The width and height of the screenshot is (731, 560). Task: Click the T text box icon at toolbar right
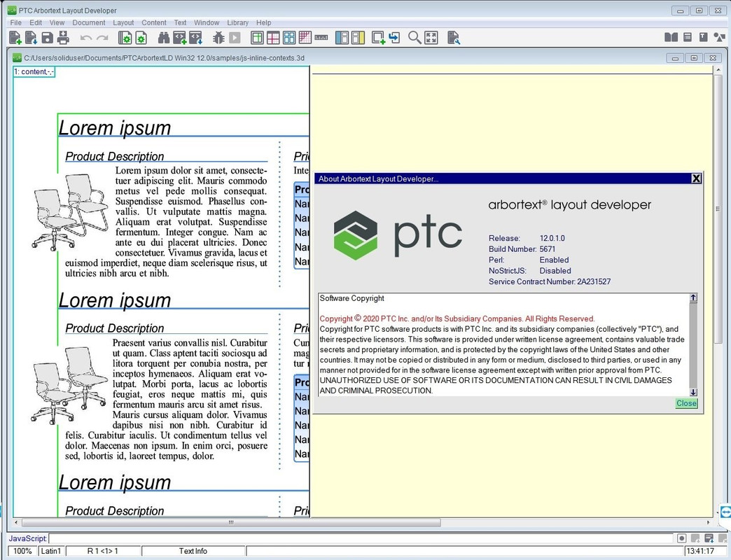pyautogui.click(x=704, y=37)
